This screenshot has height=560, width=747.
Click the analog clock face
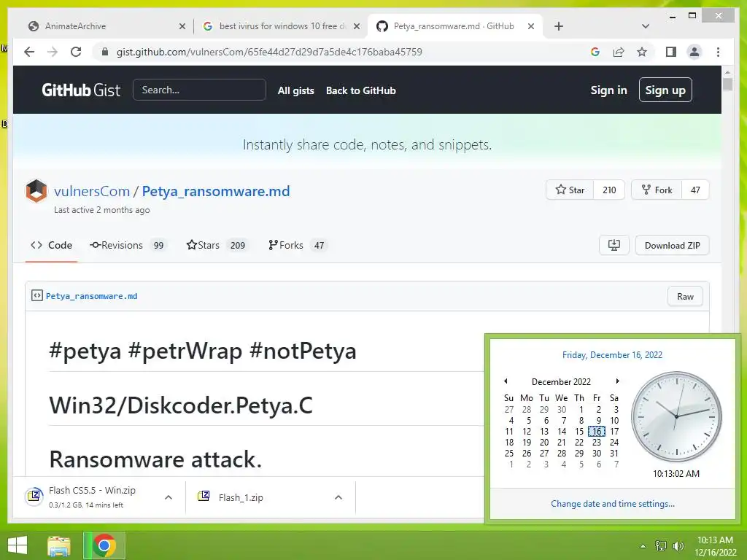[x=676, y=416]
